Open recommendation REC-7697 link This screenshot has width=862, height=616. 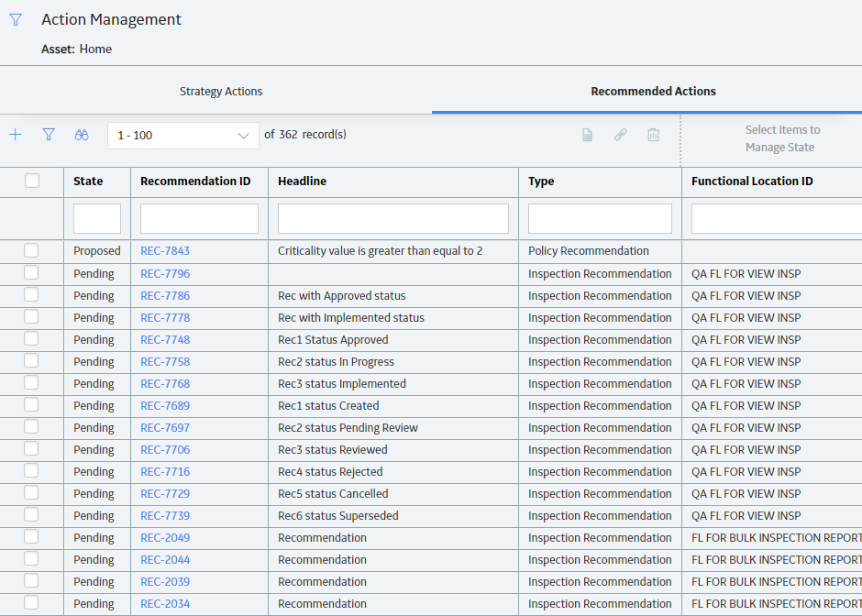pos(165,427)
